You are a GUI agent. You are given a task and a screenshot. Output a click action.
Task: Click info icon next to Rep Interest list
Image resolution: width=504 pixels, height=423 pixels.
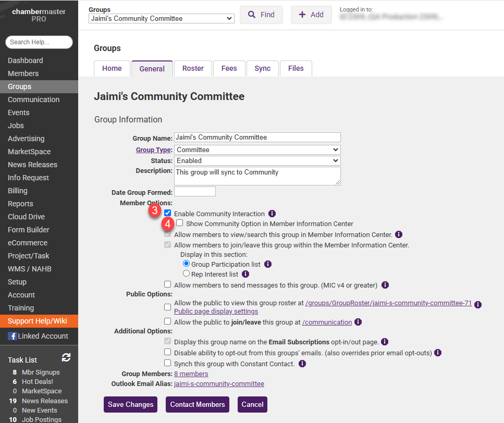(245, 274)
